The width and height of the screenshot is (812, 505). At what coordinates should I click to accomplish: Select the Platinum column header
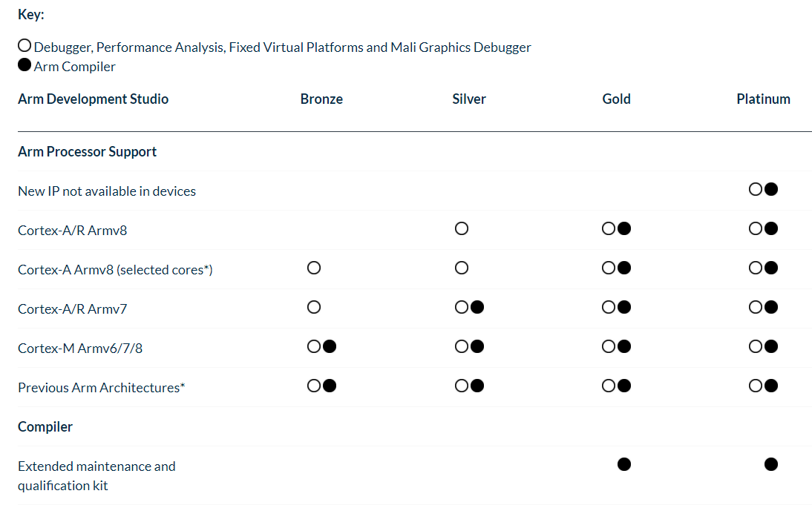(763, 99)
